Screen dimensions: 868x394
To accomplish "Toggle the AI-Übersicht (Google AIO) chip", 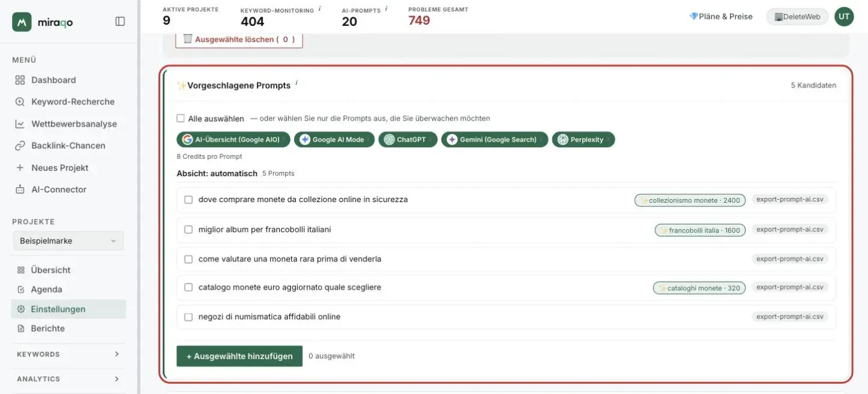I will coord(233,139).
